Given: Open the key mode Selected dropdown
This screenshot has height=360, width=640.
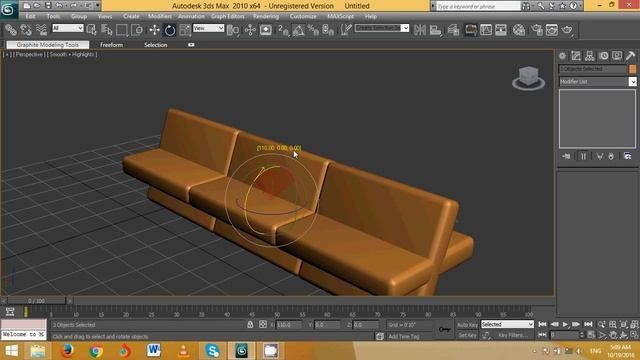Looking at the screenshot, I should (507, 324).
